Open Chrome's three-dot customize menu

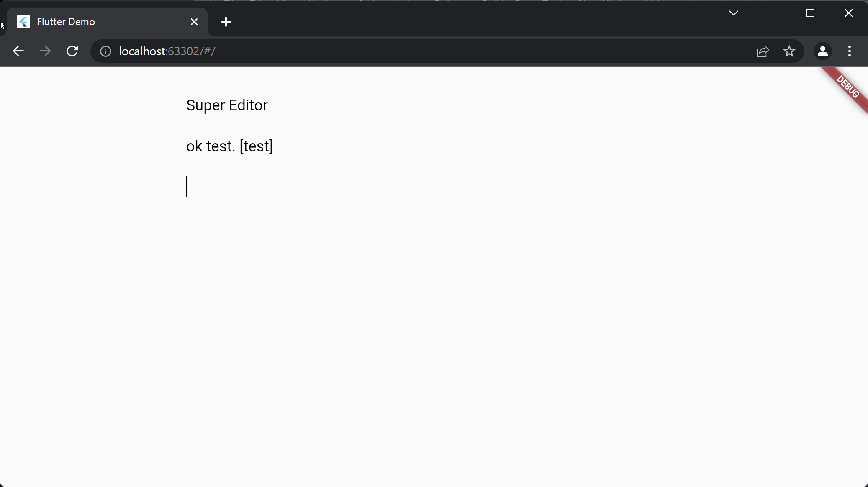[x=849, y=51]
